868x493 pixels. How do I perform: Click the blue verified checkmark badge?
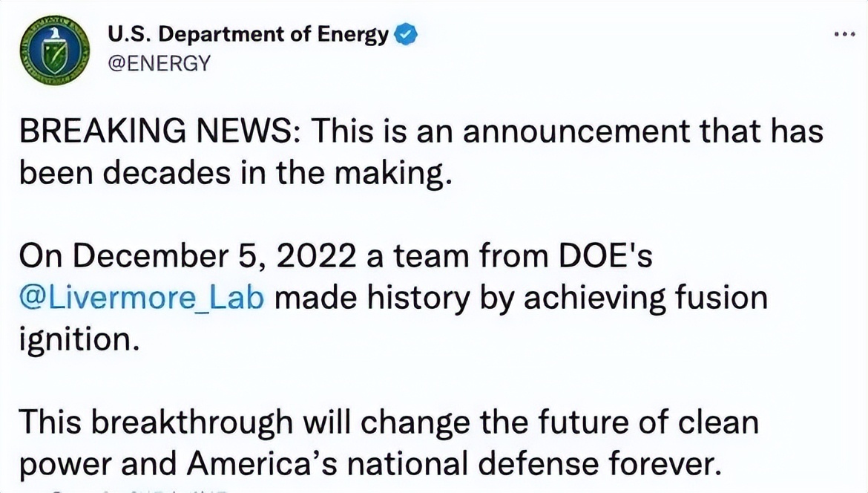click(407, 34)
